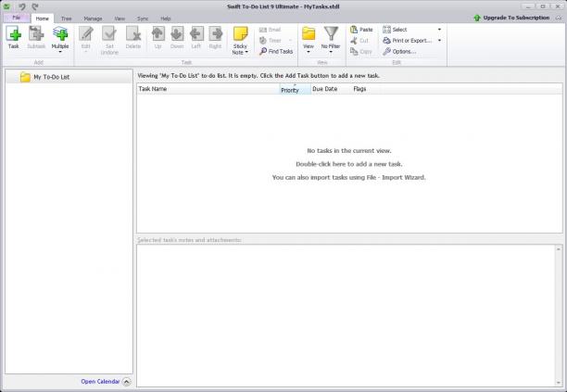The image size is (567, 392).
Task: Click the Redo arrow in title bar
Action: [34, 6]
